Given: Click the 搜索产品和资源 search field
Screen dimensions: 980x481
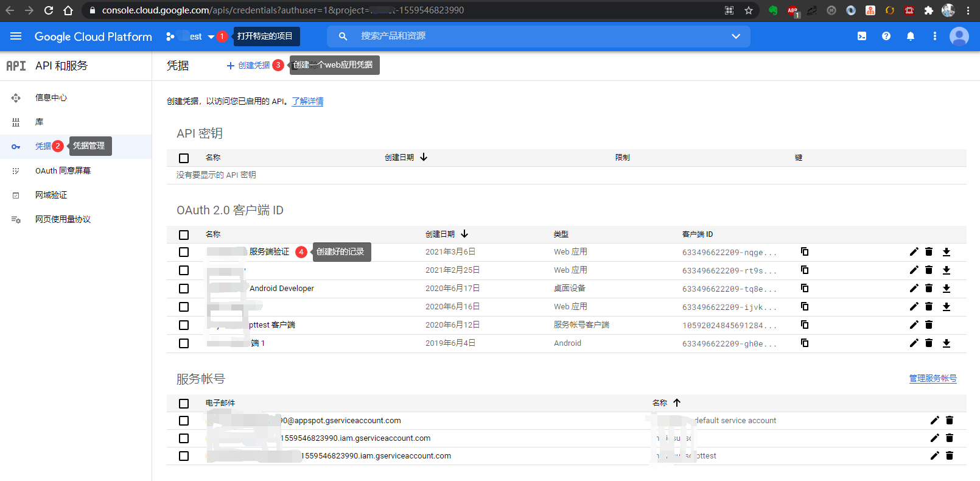Looking at the screenshot, I should (539, 36).
